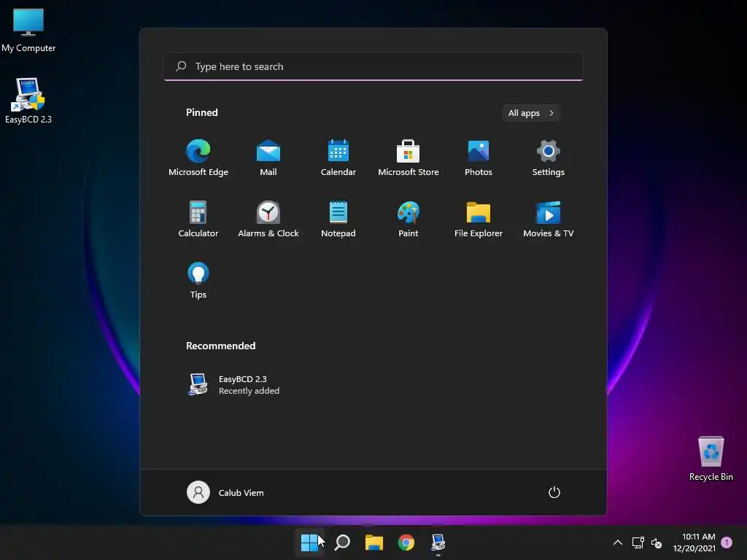
Task: Launch the Photos app
Action: [479, 158]
